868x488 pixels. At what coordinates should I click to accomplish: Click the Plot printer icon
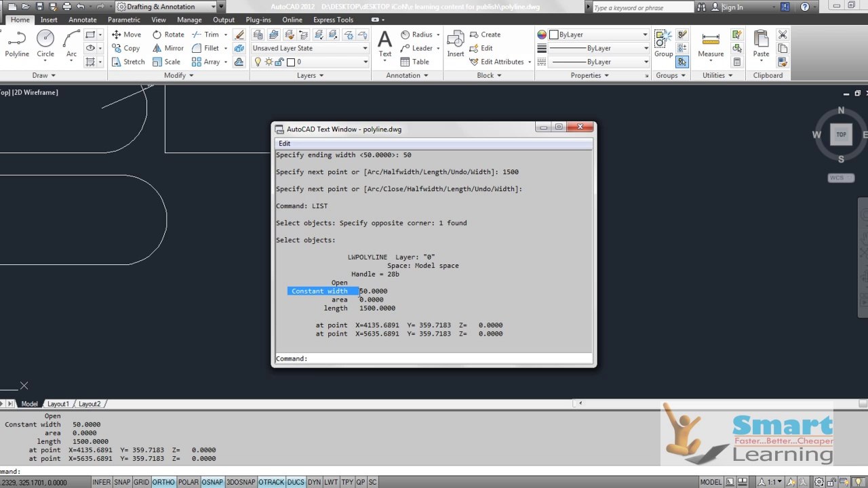point(66,7)
